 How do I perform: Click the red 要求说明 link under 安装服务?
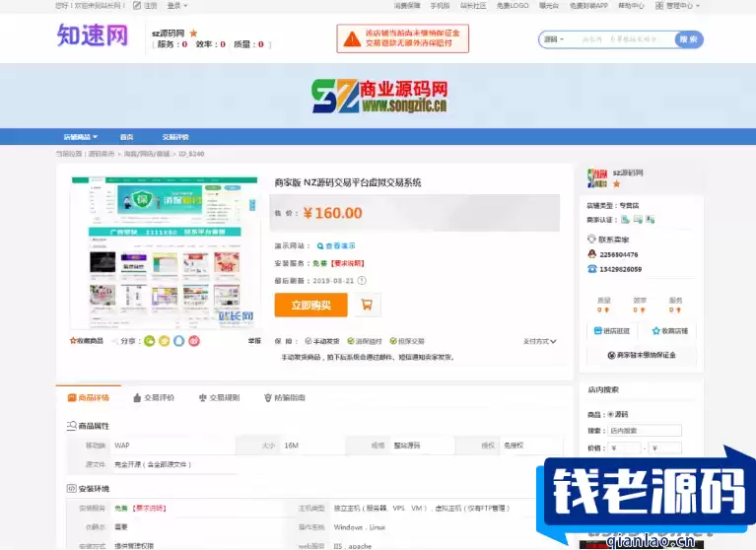348,263
